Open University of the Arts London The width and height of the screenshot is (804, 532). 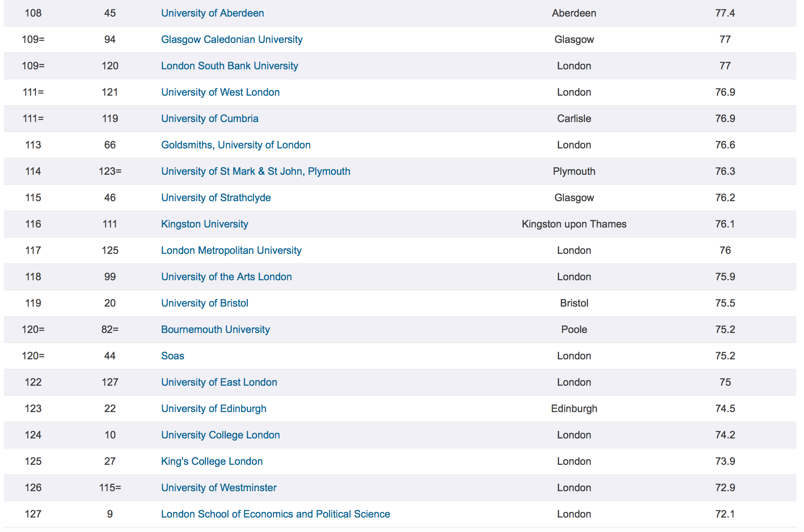click(226, 277)
